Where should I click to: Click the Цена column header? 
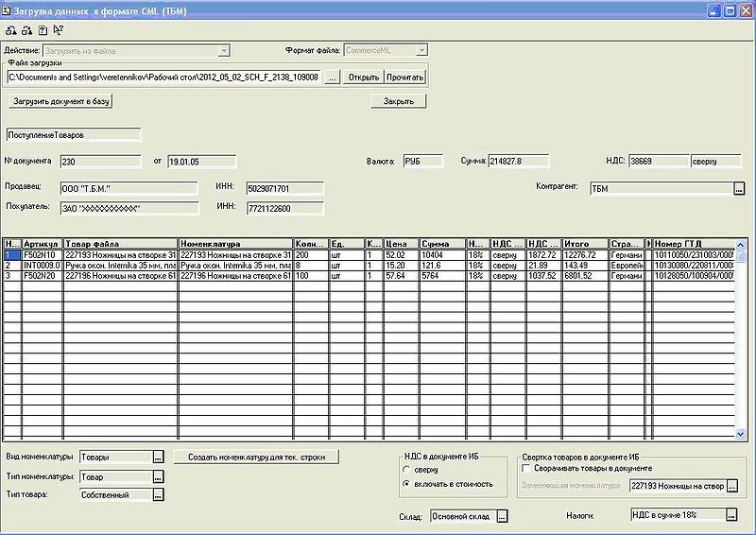point(401,244)
